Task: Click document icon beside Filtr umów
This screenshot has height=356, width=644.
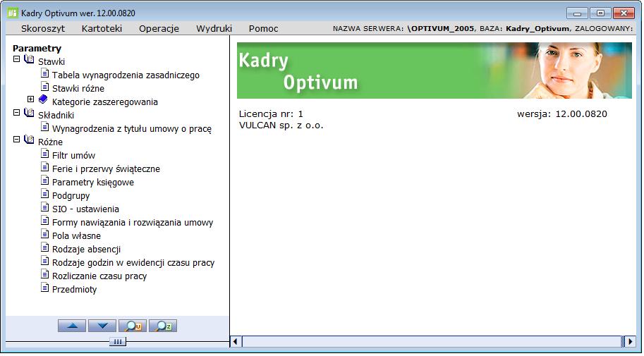Action: pyautogui.click(x=44, y=154)
